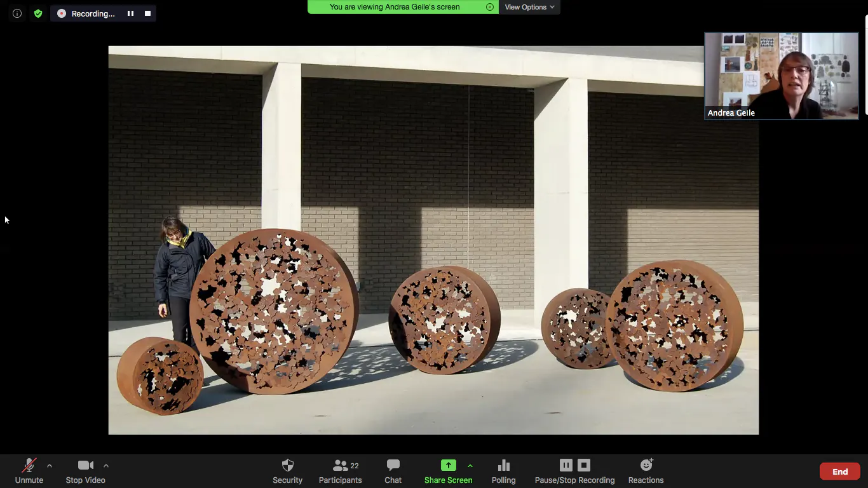
Task: Click the green encryption shield icon
Action: pyautogui.click(x=38, y=13)
